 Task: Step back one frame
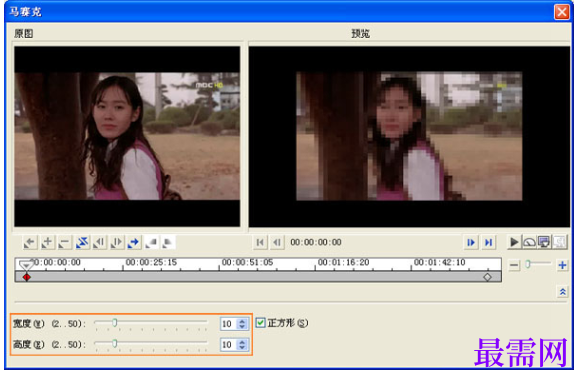tap(277, 243)
